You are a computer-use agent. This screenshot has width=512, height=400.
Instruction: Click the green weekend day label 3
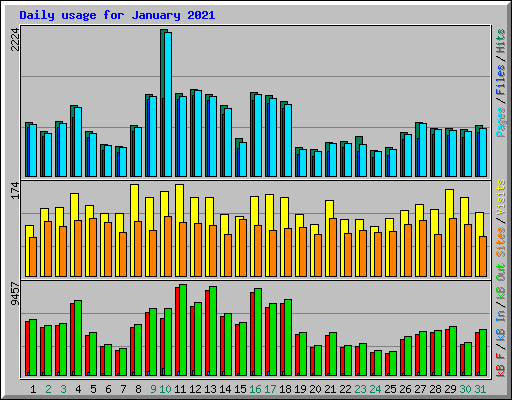[x=63, y=389]
